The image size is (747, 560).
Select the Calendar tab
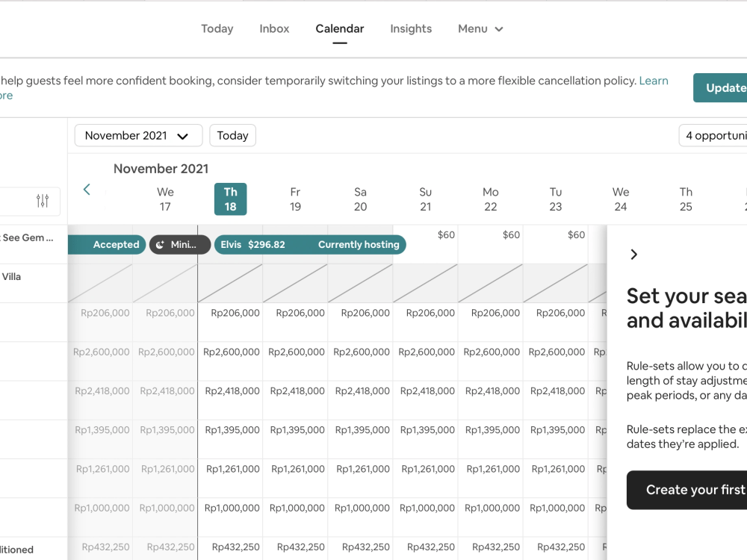340,28
